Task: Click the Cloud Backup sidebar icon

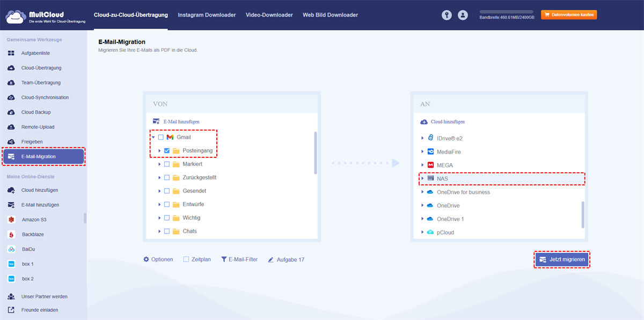Action: [x=11, y=112]
